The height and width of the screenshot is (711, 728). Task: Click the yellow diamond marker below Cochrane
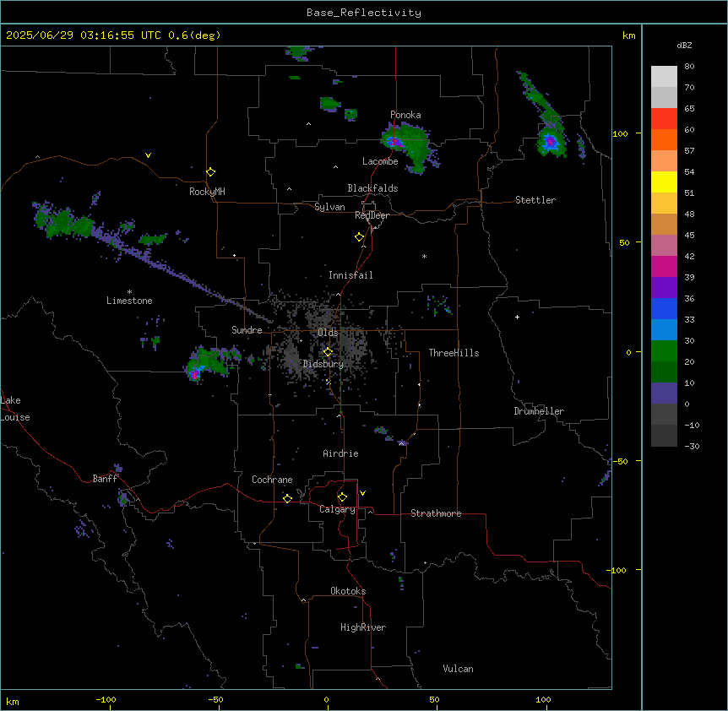[287, 498]
